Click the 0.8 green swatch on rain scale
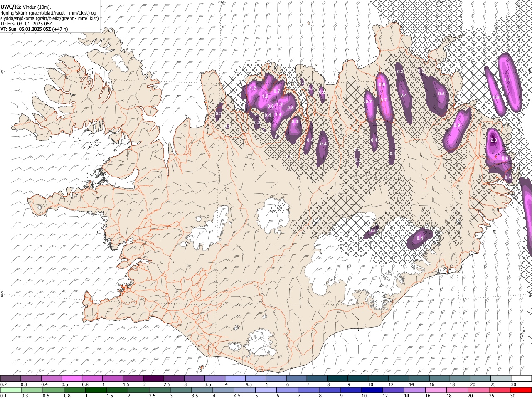This screenshot has width=532, height=399. tap(74, 390)
